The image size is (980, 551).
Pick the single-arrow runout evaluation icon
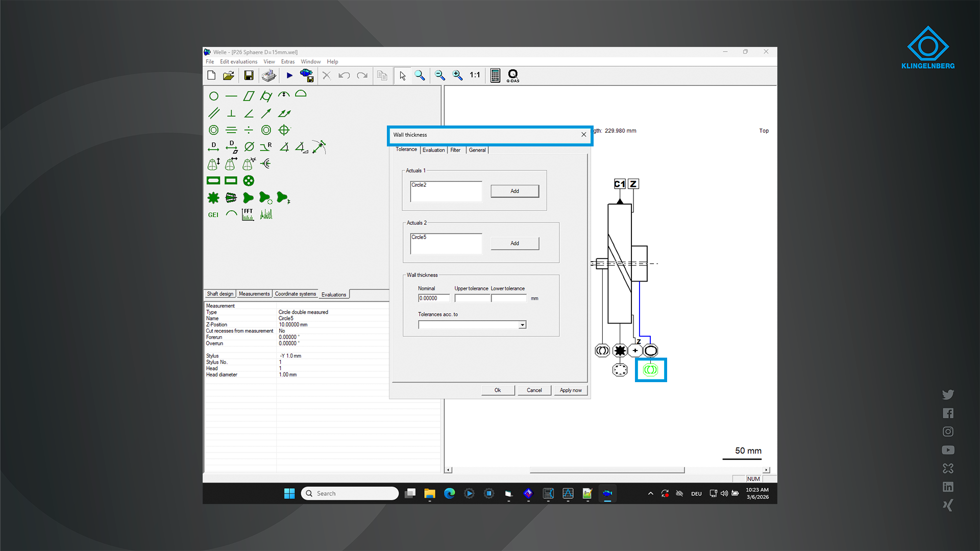[x=266, y=113]
